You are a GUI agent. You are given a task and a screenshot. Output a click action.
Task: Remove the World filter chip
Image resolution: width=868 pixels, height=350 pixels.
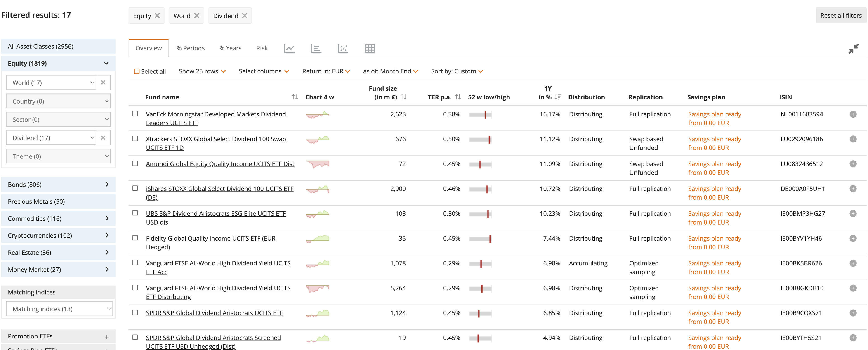pos(197,16)
